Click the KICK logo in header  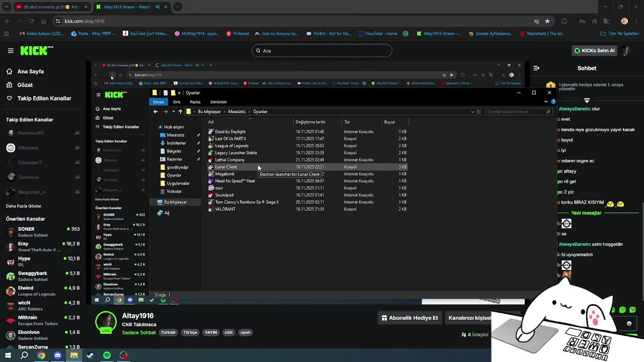(x=36, y=50)
